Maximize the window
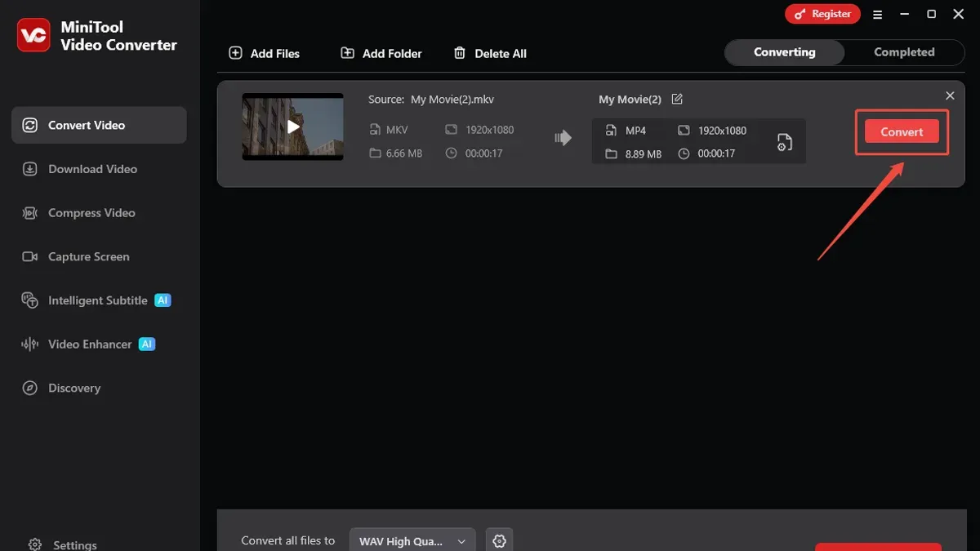The height and width of the screenshot is (551, 980). coord(931,15)
